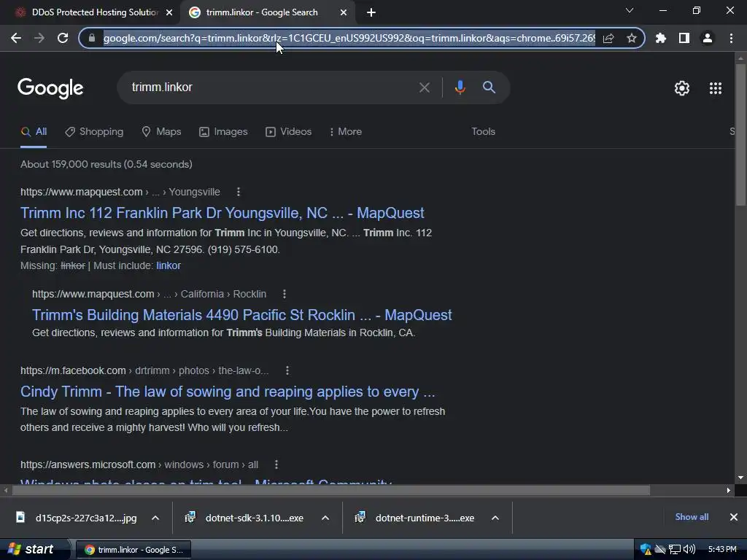Viewport: 747px width, 560px height.
Task: Open Cindy Trimm Facebook result
Action: pyautogui.click(x=228, y=392)
